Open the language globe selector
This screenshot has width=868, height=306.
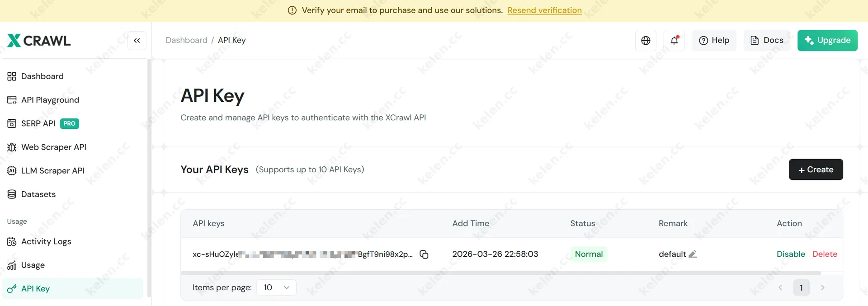[x=646, y=40]
